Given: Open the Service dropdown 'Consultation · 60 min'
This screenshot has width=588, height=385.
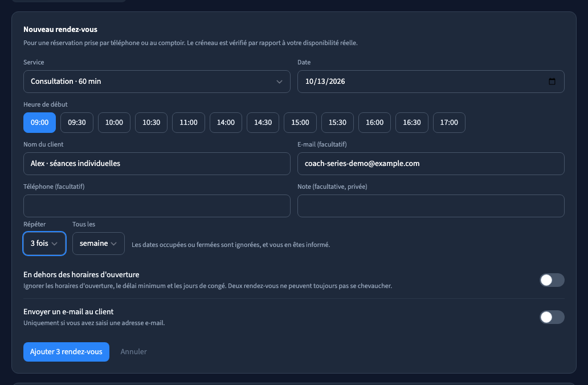Looking at the screenshot, I should (157, 82).
